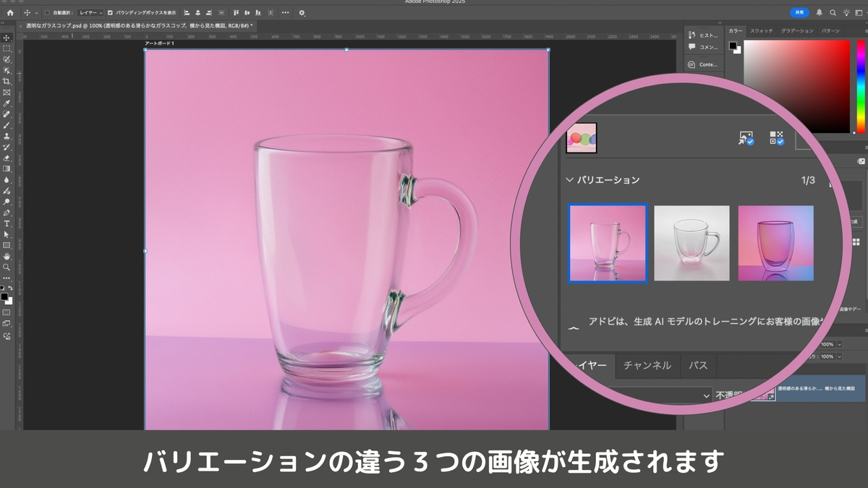868x488 pixels.
Task: Pick a color in the red color field
Action: click(796, 87)
